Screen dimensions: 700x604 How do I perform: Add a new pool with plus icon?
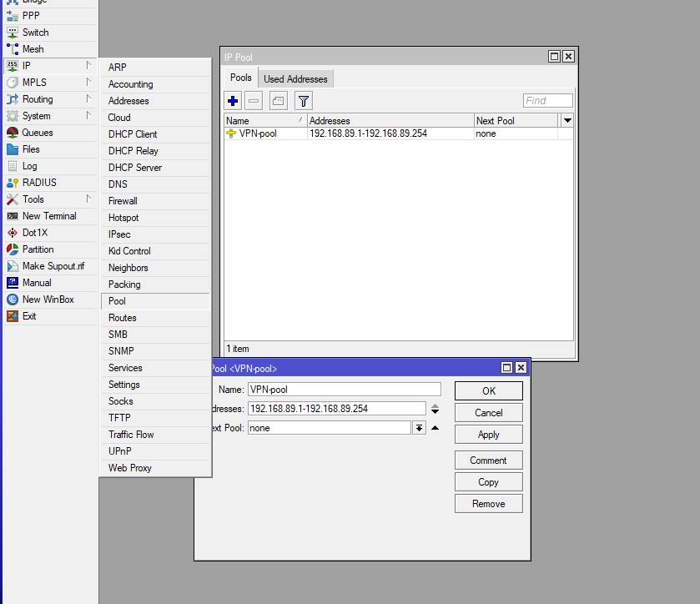[233, 101]
